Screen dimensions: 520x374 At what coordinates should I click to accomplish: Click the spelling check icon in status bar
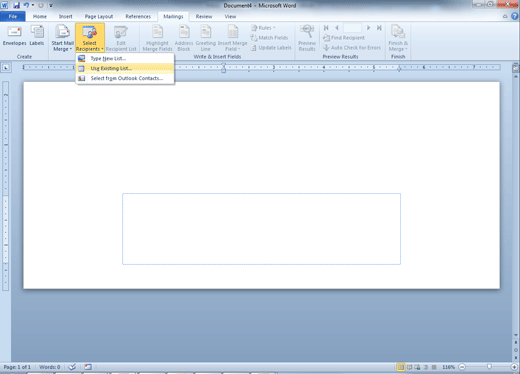[72, 367]
